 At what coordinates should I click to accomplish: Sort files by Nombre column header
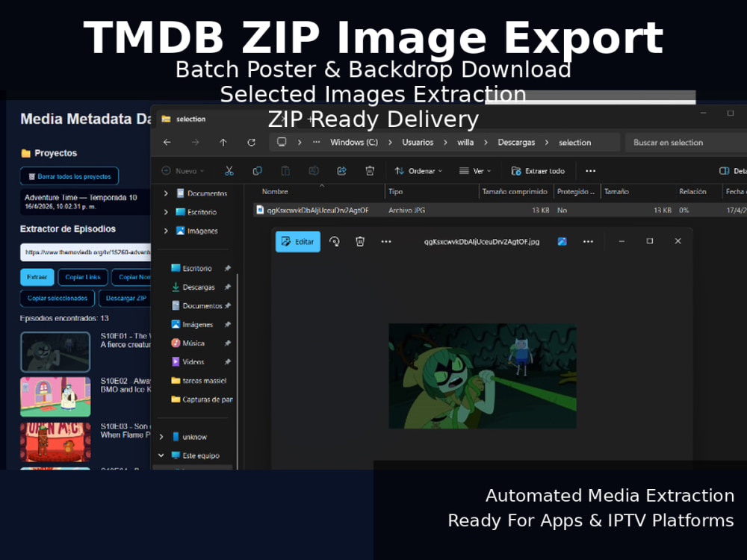tap(275, 191)
